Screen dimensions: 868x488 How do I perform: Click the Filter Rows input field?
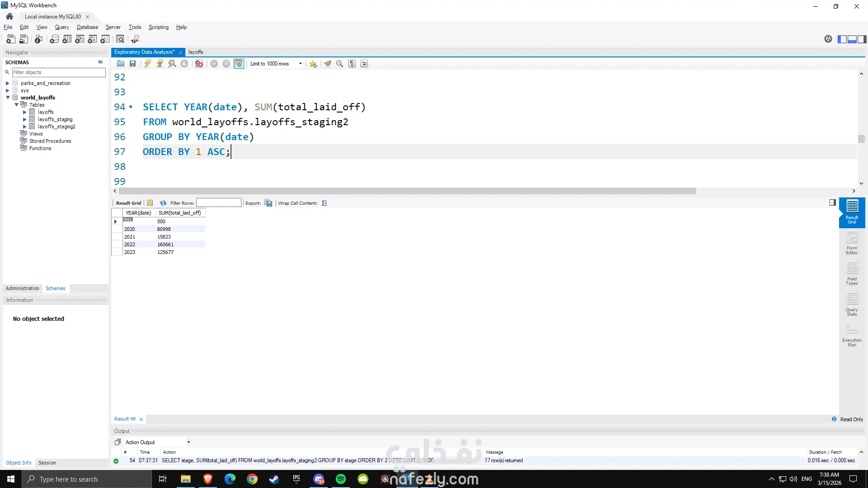pos(219,203)
